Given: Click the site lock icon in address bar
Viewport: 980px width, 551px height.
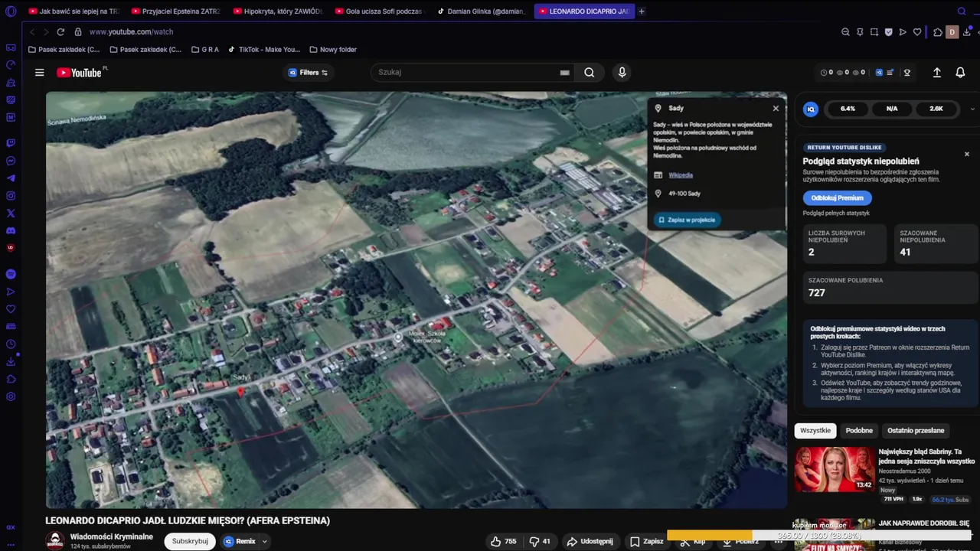Looking at the screenshot, I should click(x=77, y=32).
